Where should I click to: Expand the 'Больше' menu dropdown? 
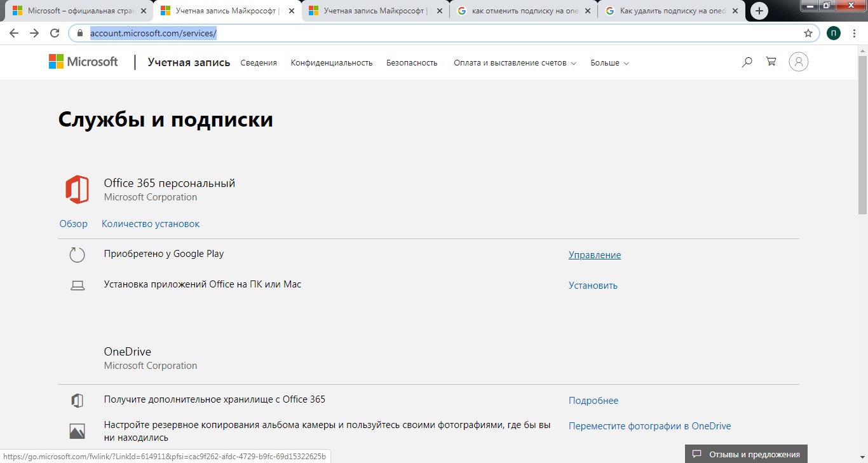click(609, 63)
